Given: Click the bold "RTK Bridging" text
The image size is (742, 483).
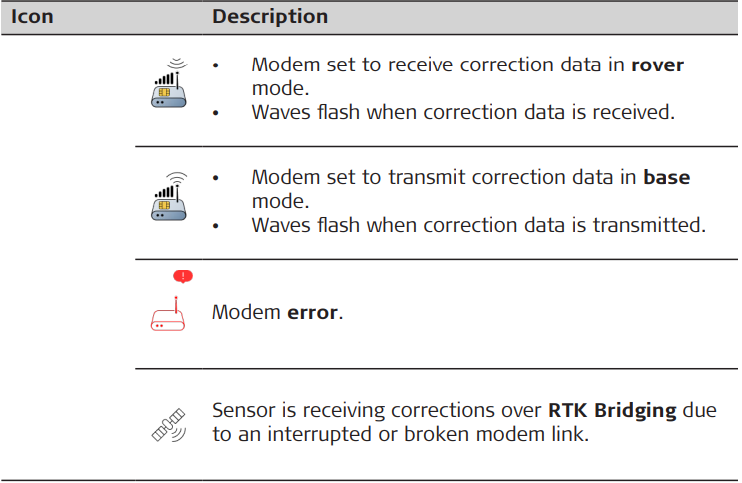Looking at the screenshot, I should click(x=608, y=411).
